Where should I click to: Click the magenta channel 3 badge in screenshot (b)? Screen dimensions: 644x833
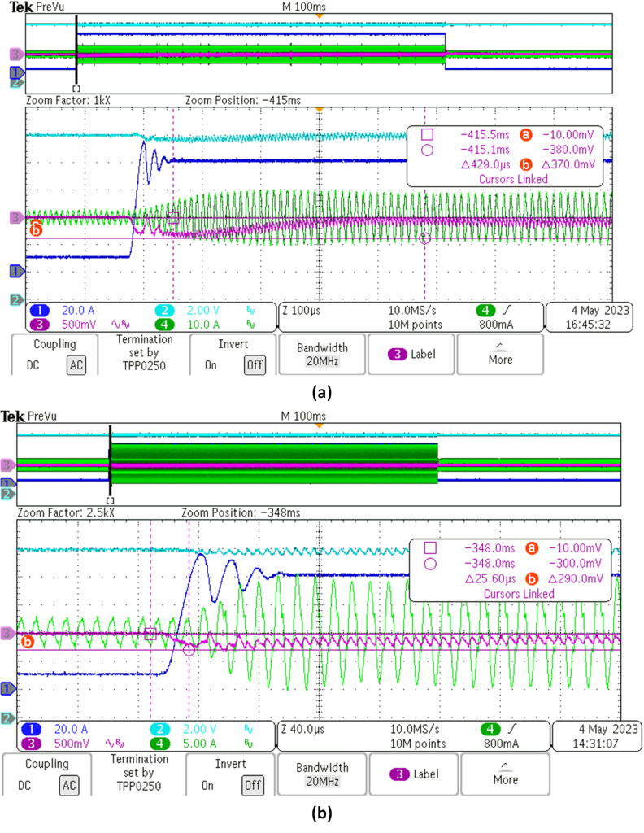click(37, 744)
